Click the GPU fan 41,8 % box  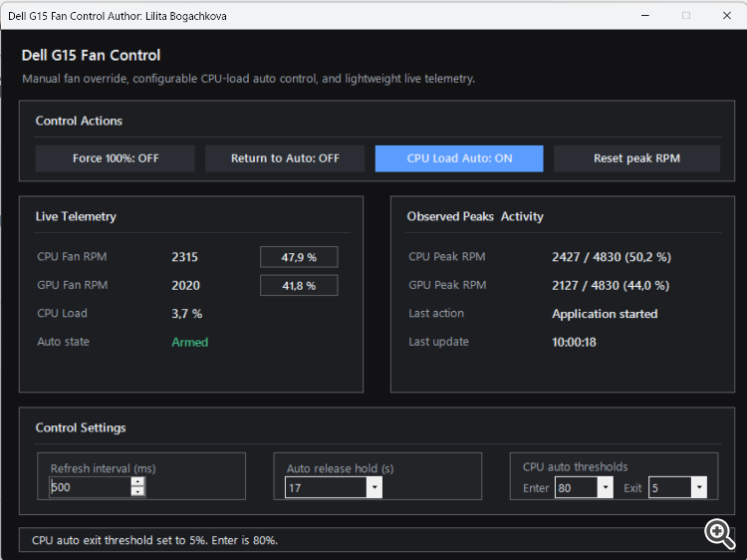tap(299, 286)
